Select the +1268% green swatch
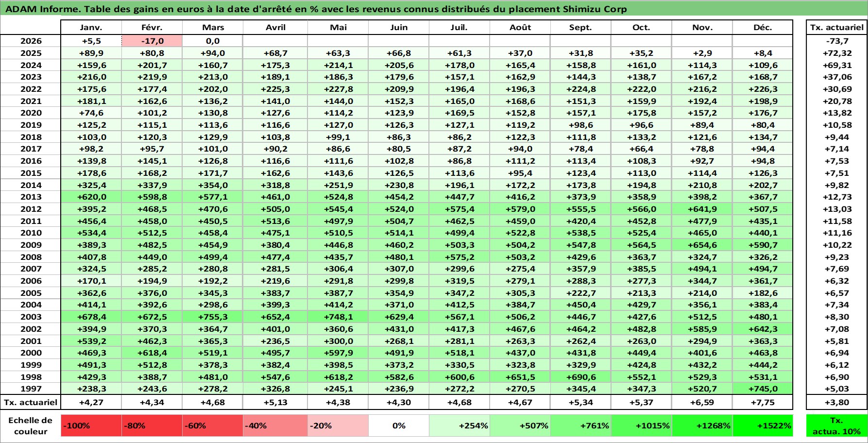868x443 pixels. pos(702,426)
